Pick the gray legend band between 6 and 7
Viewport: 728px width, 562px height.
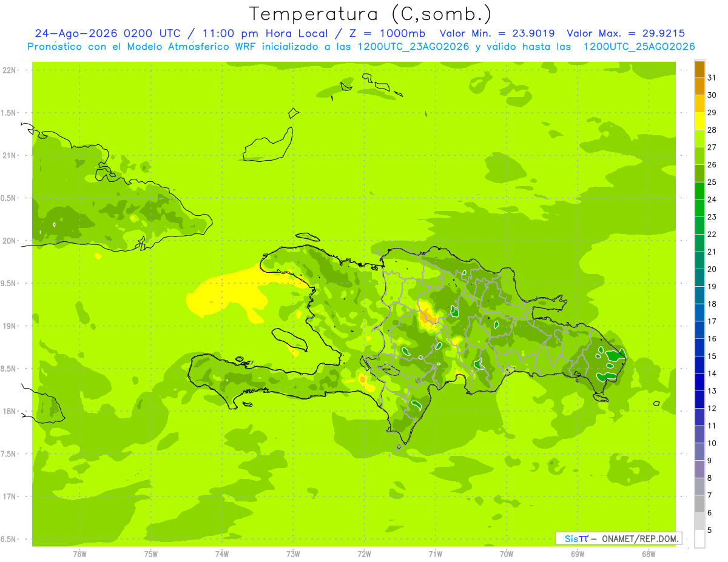(699, 504)
